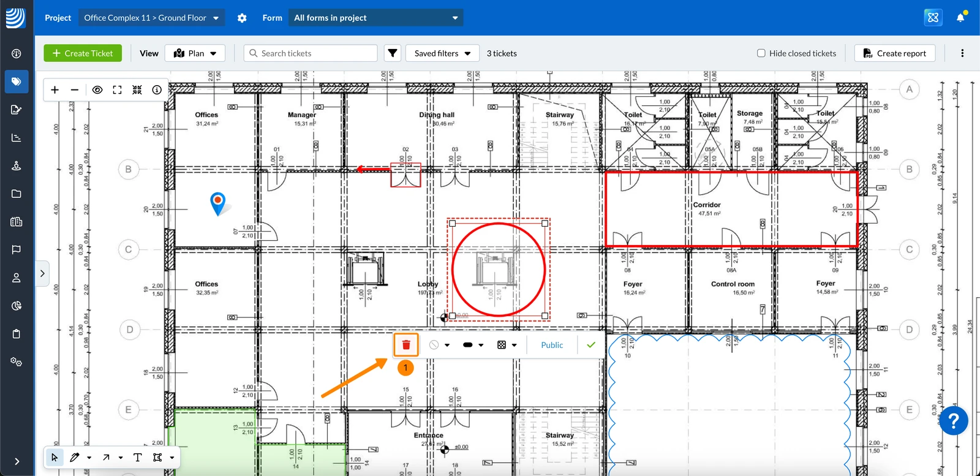
Task: Select the text annotation tool
Action: pyautogui.click(x=137, y=457)
